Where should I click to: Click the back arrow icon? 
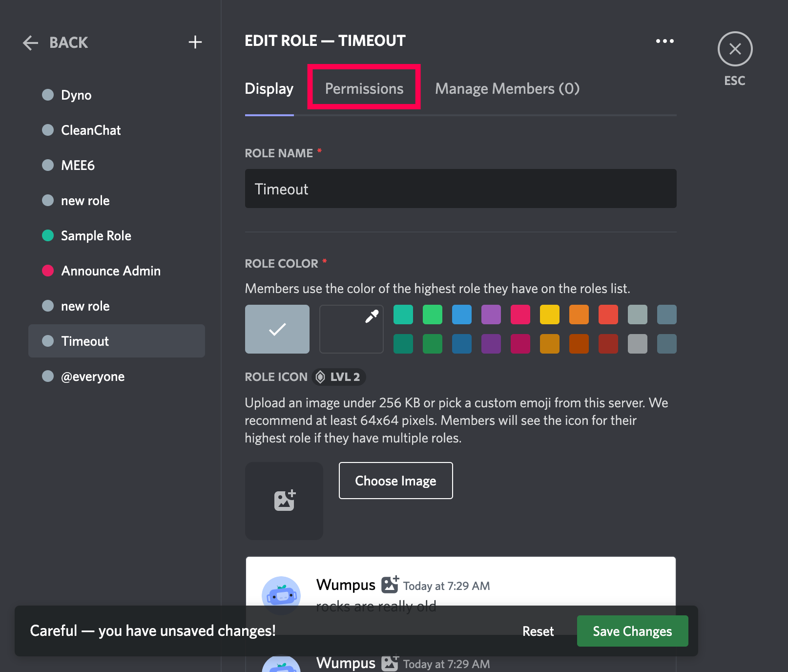[31, 42]
